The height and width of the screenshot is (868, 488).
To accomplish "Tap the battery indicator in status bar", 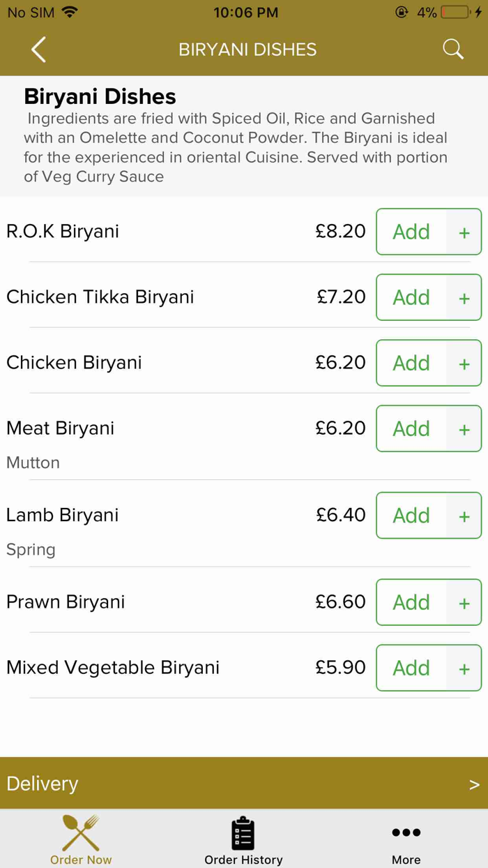I will click(x=455, y=13).
